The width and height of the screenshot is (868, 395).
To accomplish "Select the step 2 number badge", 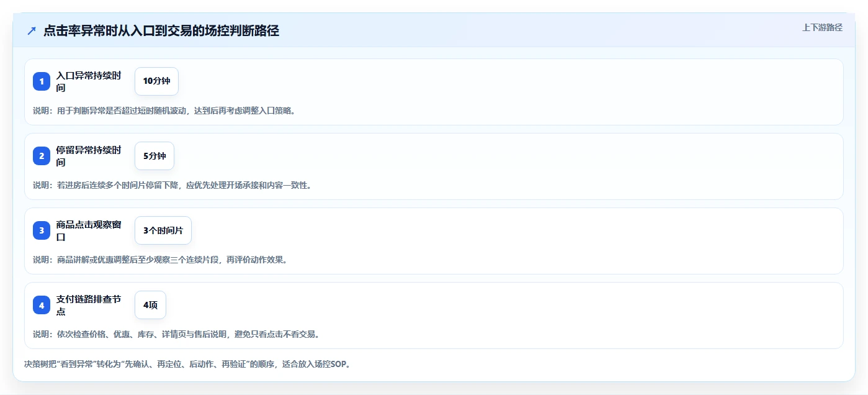I will 42,156.
